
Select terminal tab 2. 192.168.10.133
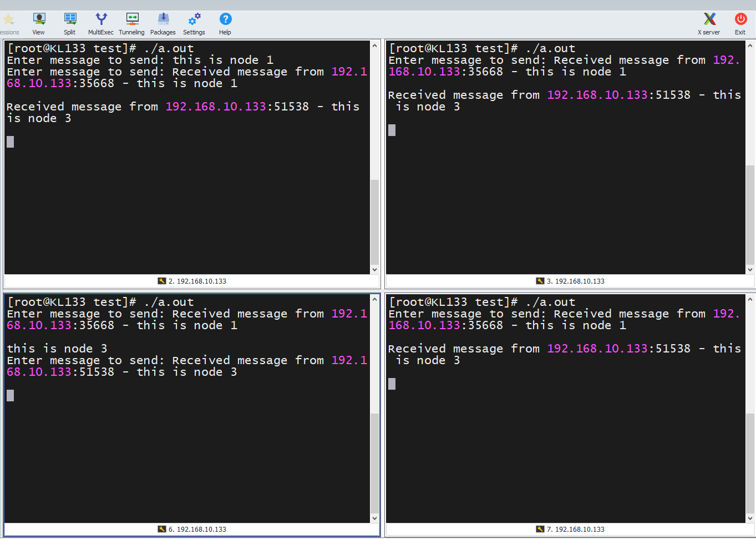192,281
